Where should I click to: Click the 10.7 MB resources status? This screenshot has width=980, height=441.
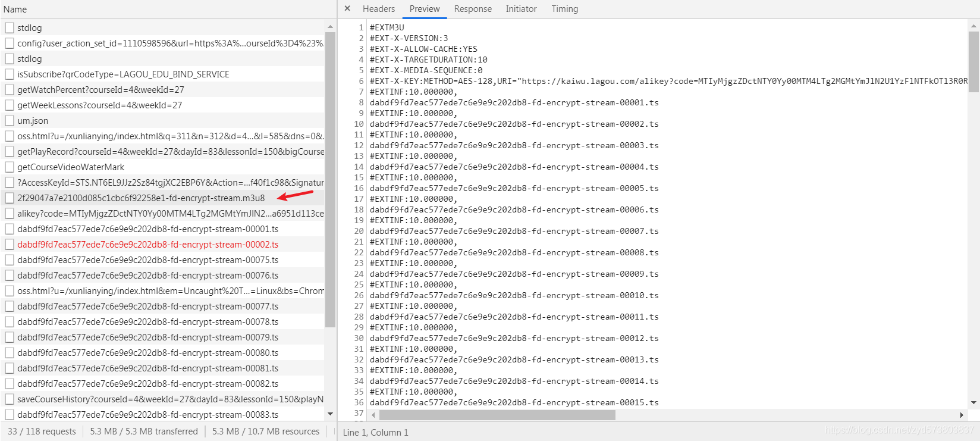click(x=266, y=431)
